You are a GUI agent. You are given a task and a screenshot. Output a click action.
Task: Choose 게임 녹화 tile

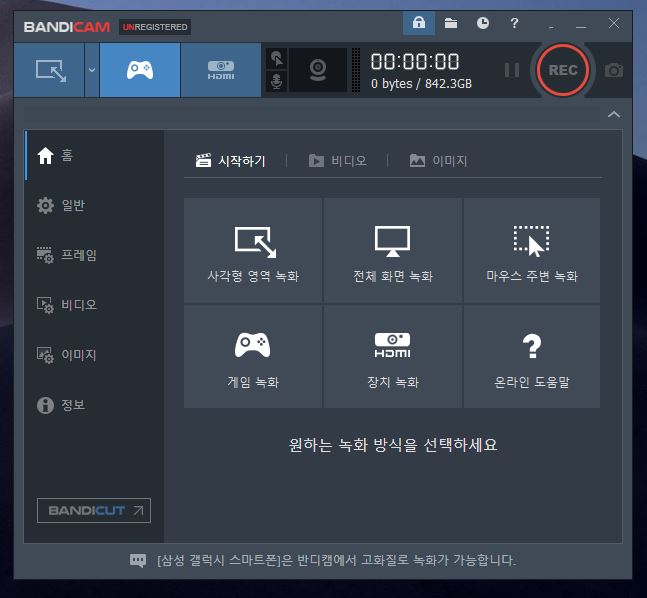(253, 357)
